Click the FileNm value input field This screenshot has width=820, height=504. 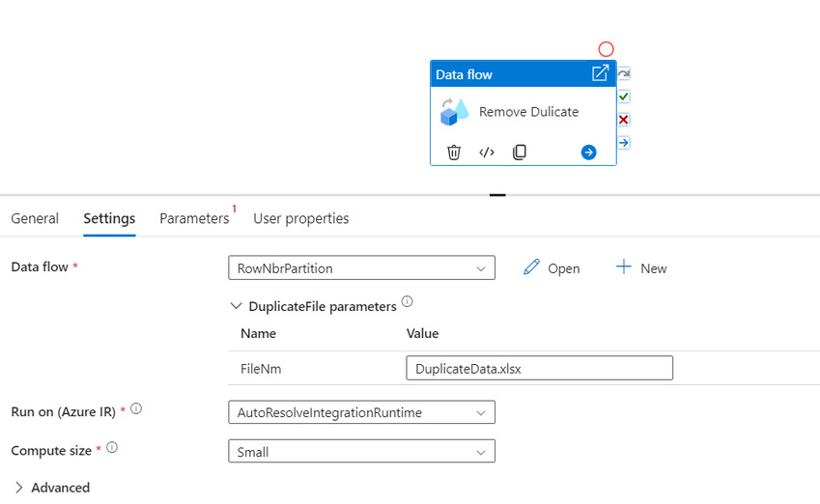pos(539,368)
